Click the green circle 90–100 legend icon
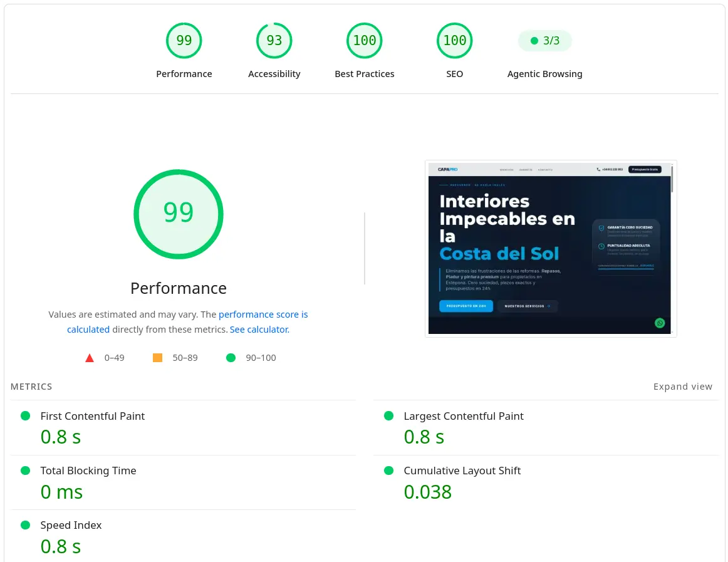 click(231, 358)
